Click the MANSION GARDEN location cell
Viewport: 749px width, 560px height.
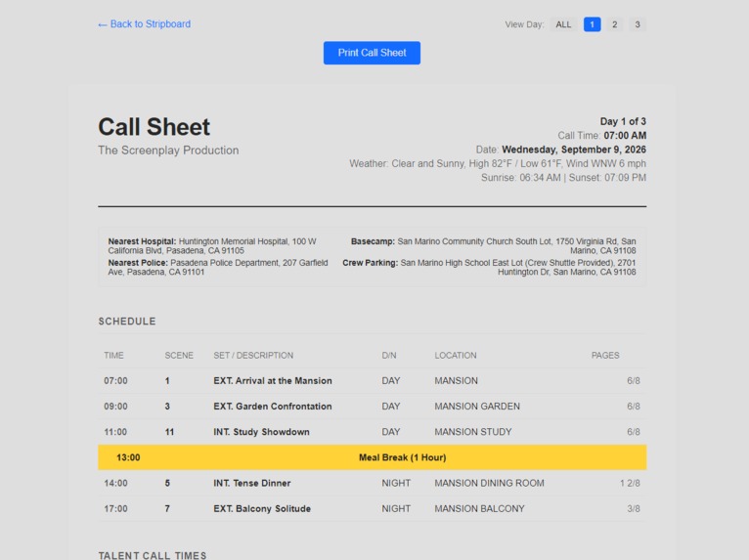click(x=477, y=407)
